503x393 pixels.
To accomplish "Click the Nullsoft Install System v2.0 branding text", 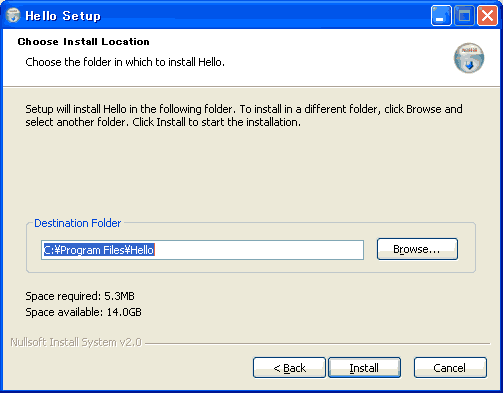I will (76, 342).
